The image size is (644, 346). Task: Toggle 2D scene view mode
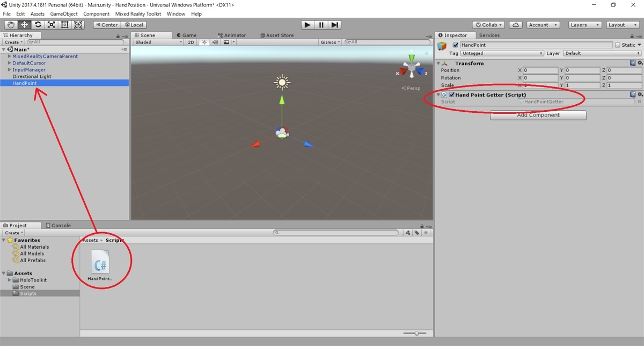point(191,42)
